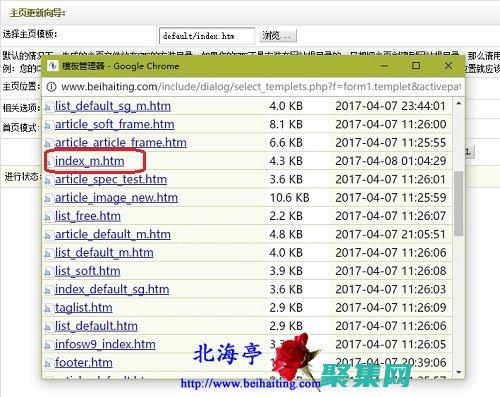This screenshot has width=500, height=397.
Task: Click the 浏览 browse button
Action: pos(278,36)
